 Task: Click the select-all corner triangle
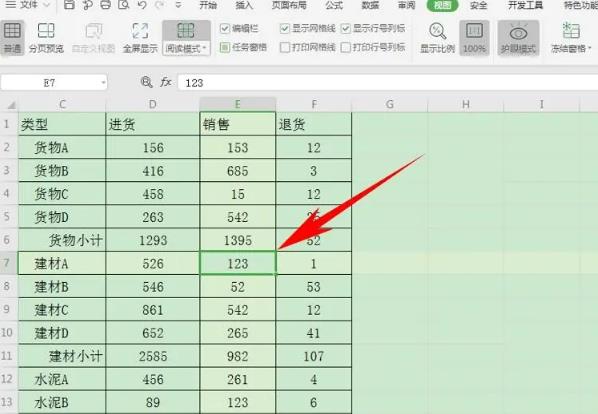click(x=11, y=104)
